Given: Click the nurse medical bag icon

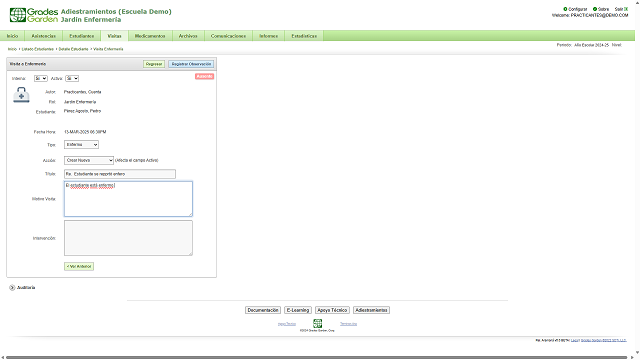Looking at the screenshot, I should (21, 95).
